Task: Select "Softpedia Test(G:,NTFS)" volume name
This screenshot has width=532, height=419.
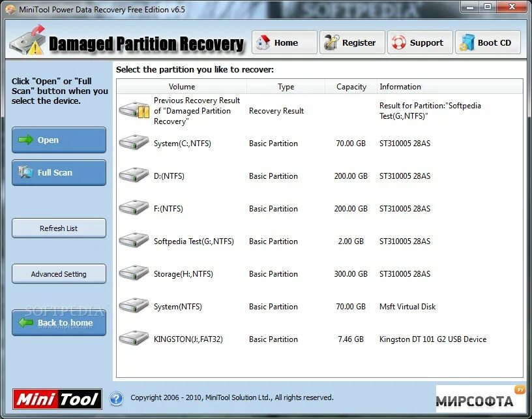Action: [x=194, y=241]
